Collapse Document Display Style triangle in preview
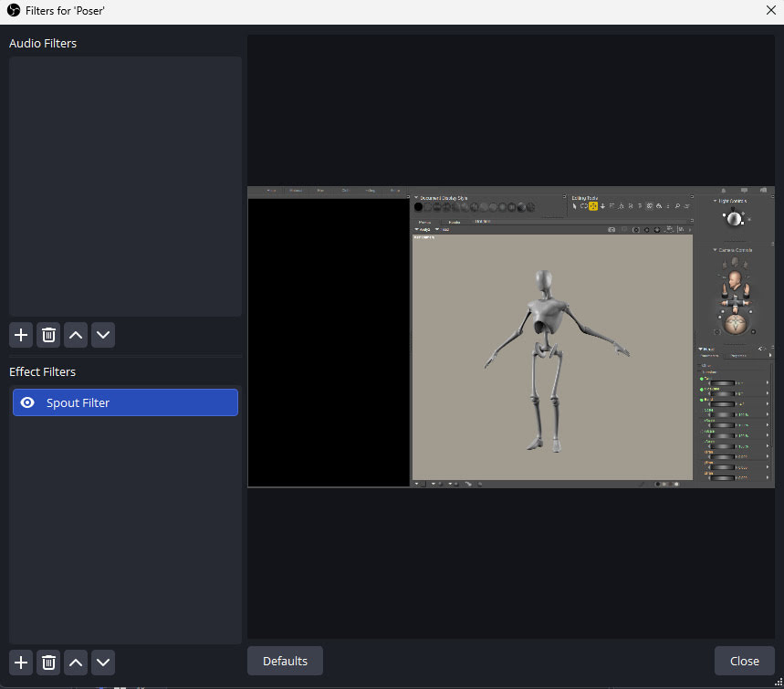The image size is (784, 689). click(x=416, y=197)
